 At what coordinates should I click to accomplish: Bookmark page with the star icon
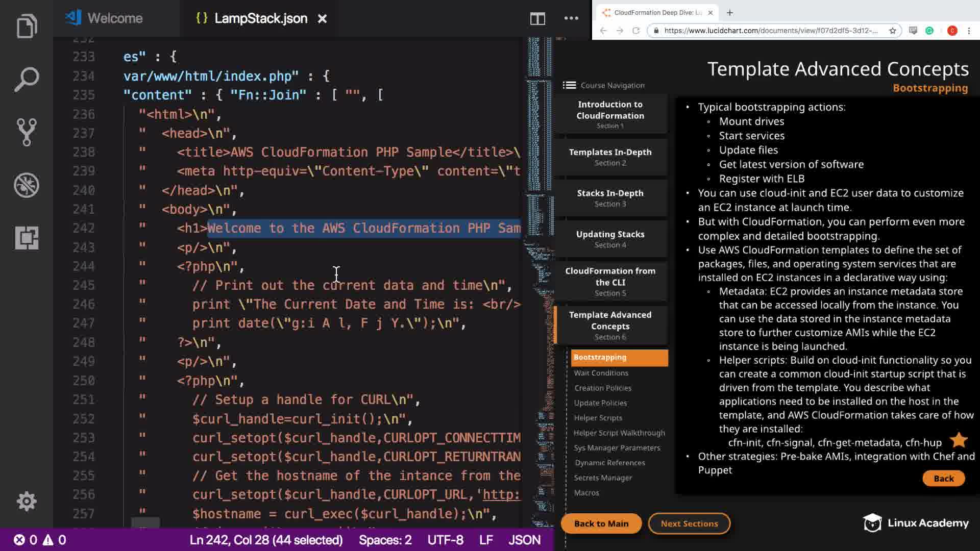click(892, 31)
